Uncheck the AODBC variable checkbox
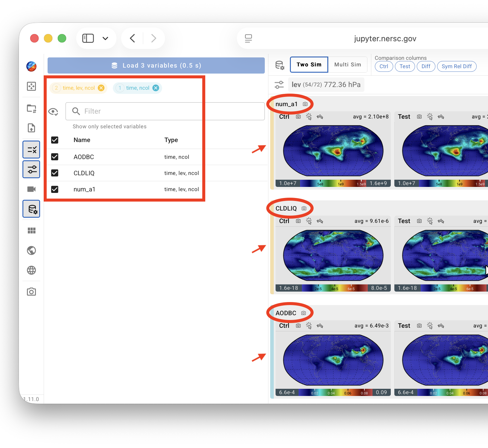The image size is (488, 448). tap(55, 157)
